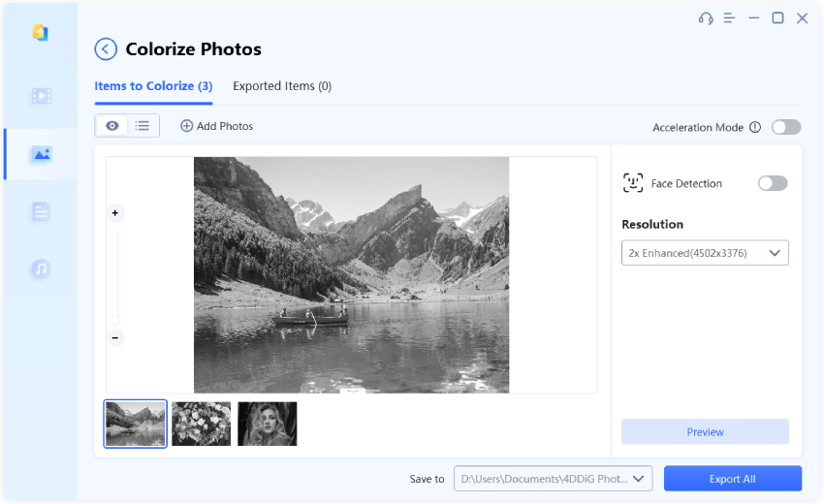Click the zoom in plus button
The height and width of the screenshot is (504, 824).
115,212
